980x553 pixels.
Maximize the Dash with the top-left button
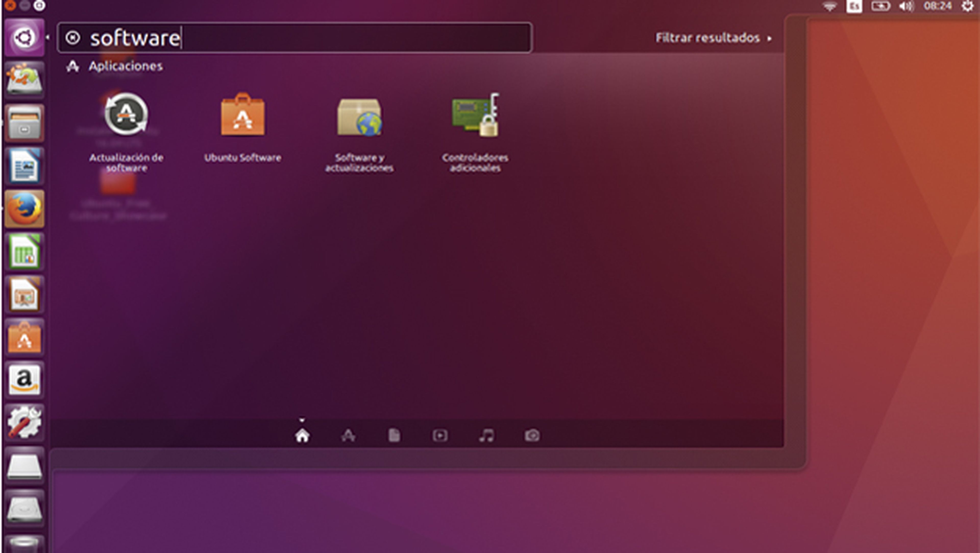(x=39, y=5)
